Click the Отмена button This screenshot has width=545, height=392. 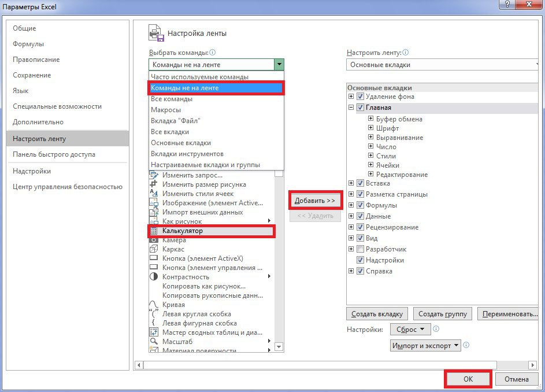click(x=517, y=379)
